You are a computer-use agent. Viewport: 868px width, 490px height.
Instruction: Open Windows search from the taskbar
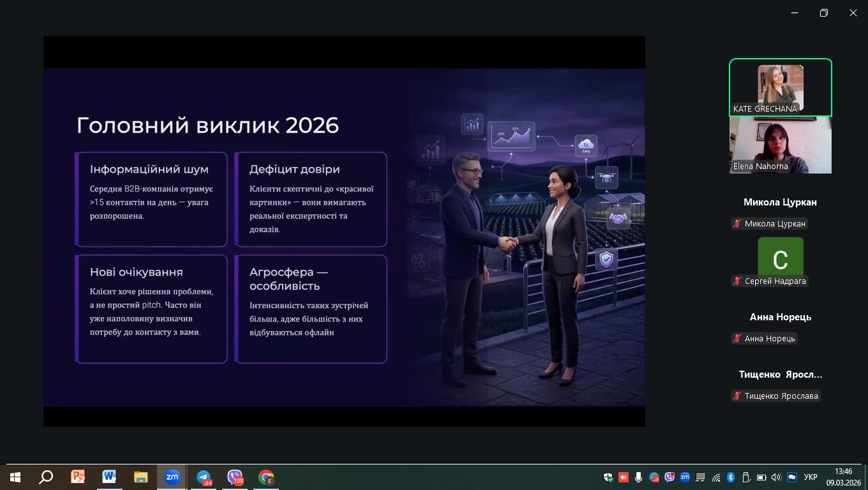tap(46, 477)
